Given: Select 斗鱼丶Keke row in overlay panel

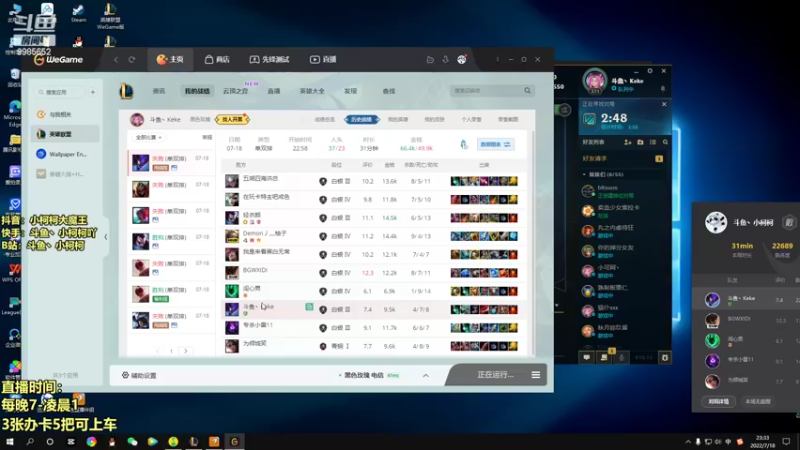Looking at the screenshot, I should coord(746,299).
